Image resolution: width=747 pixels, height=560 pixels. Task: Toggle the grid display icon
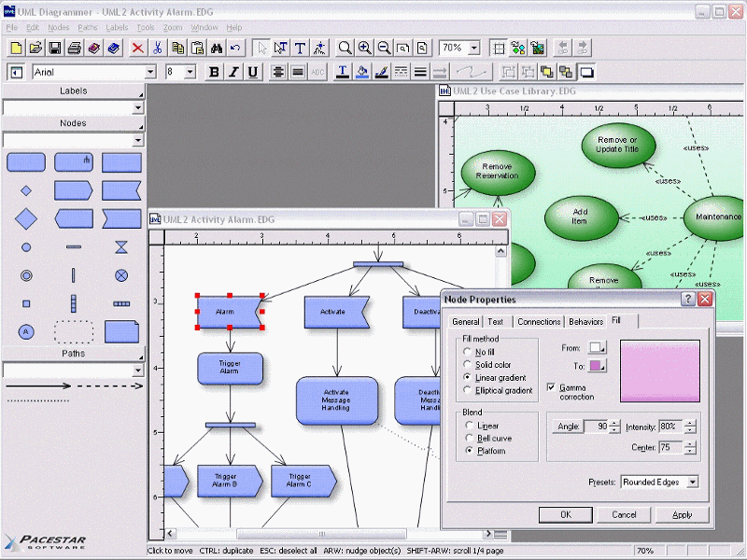499,48
